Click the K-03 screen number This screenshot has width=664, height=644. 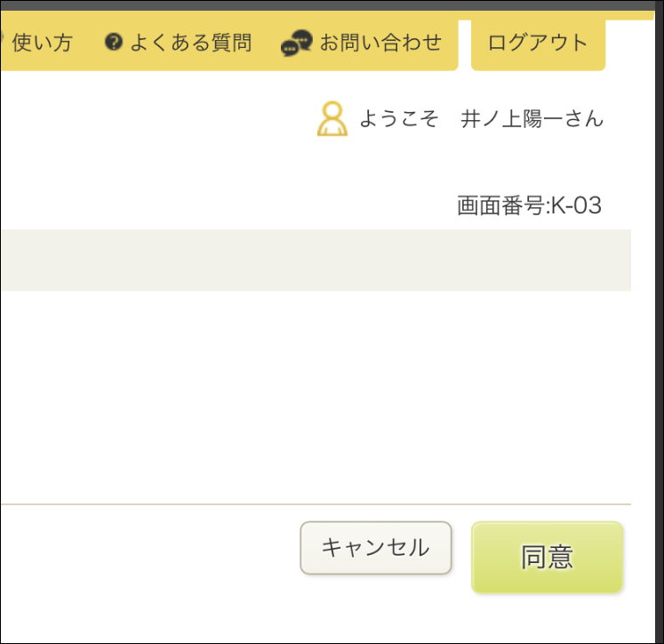(576, 206)
